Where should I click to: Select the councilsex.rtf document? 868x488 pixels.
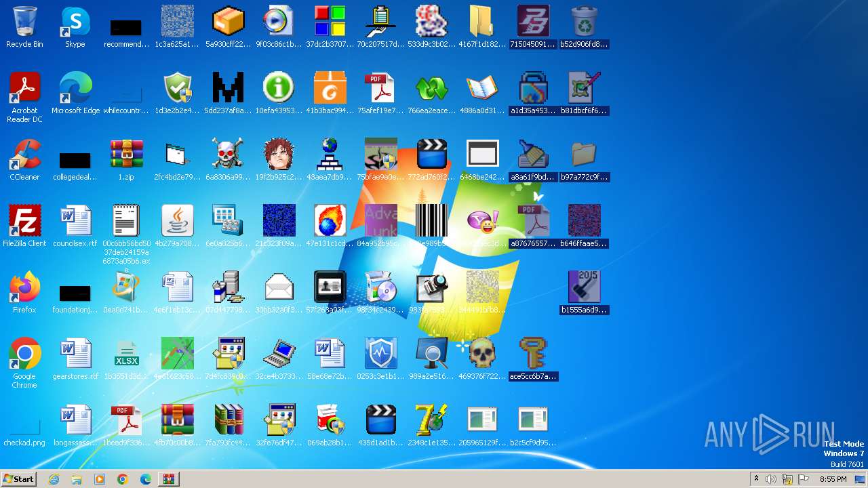pos(75,226)
